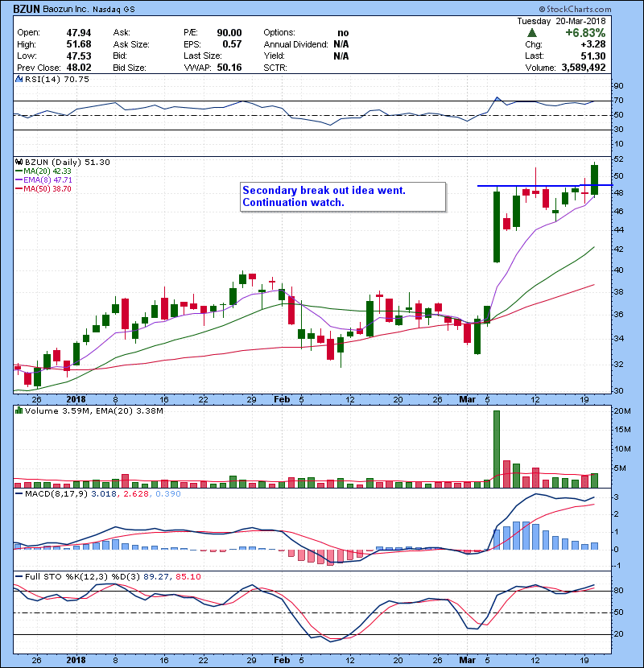The image size is (644, 668).
Task: Open the StockCharts.com copyright text
Action: click(x=575, y=9)
